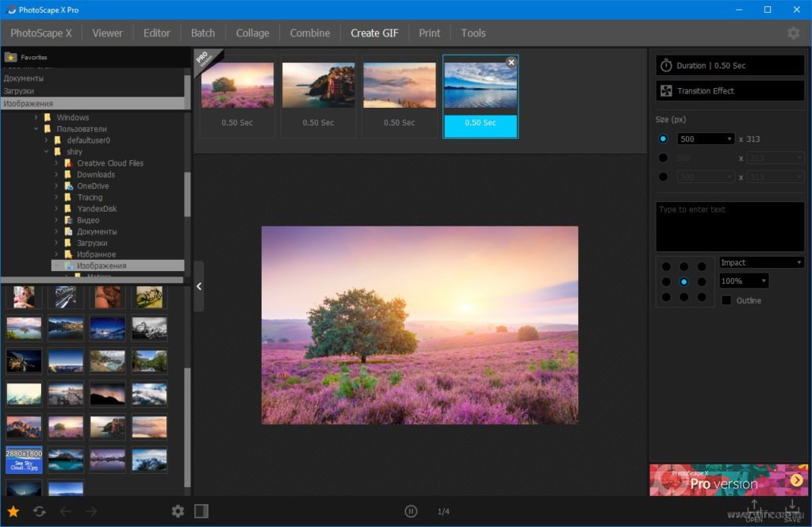Expand the Creative Cloud Files folder

[x=56, y=163]
